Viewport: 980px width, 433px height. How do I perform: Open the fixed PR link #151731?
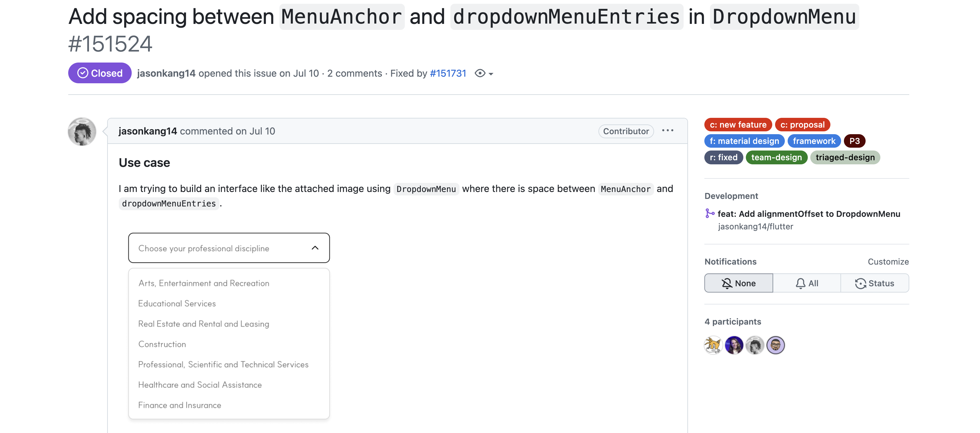click(x=448, y=73)
